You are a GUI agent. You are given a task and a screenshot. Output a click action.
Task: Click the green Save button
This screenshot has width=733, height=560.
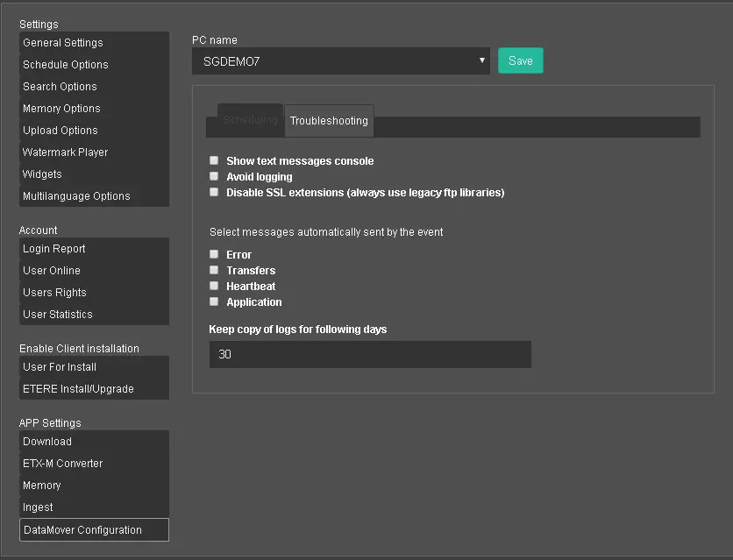tap(520, 61)
